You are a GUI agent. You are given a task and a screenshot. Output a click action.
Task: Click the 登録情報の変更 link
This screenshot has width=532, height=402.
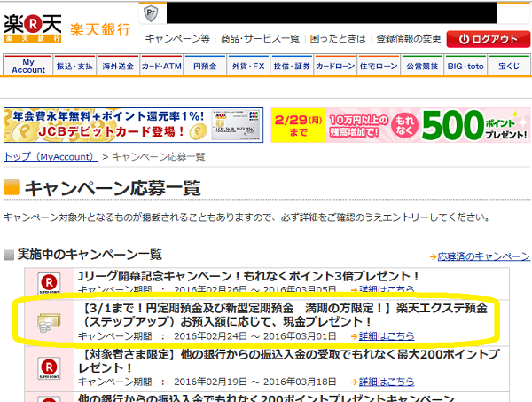[409, 39]
